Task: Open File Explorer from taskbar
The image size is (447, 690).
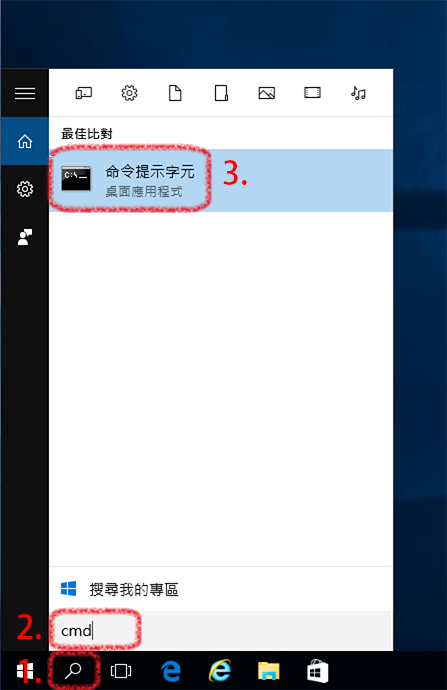Action: point(268,671)
